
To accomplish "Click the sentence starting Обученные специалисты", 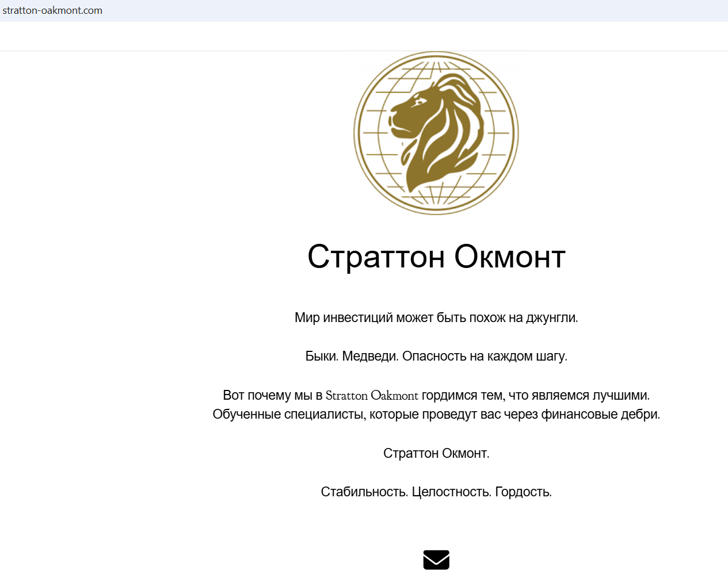I will coord(436,415).
